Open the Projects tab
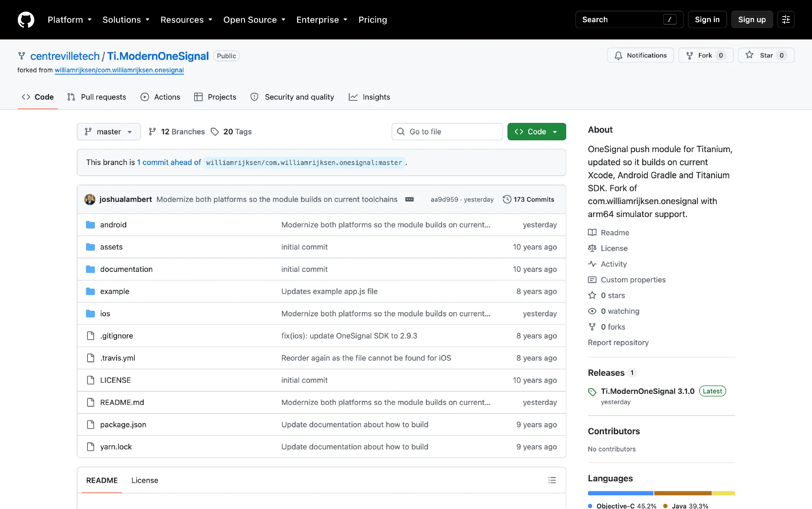The image size is (812, 509). 215,97
